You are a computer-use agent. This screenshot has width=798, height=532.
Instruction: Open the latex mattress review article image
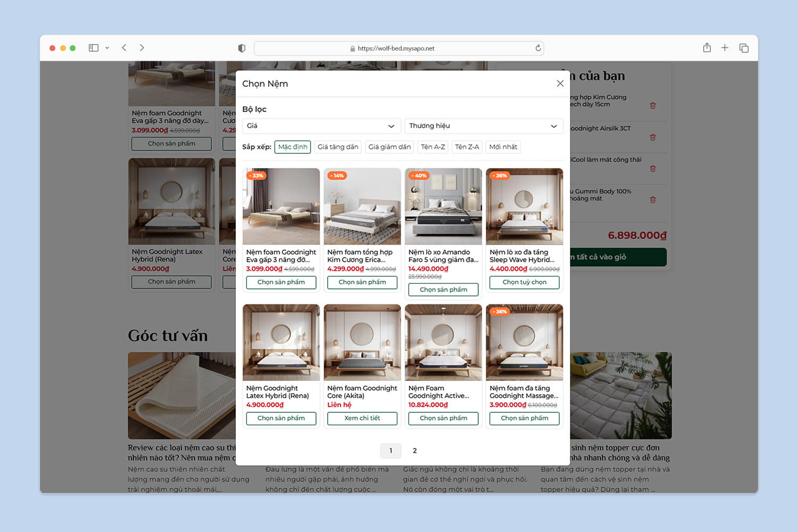point(181,395)
